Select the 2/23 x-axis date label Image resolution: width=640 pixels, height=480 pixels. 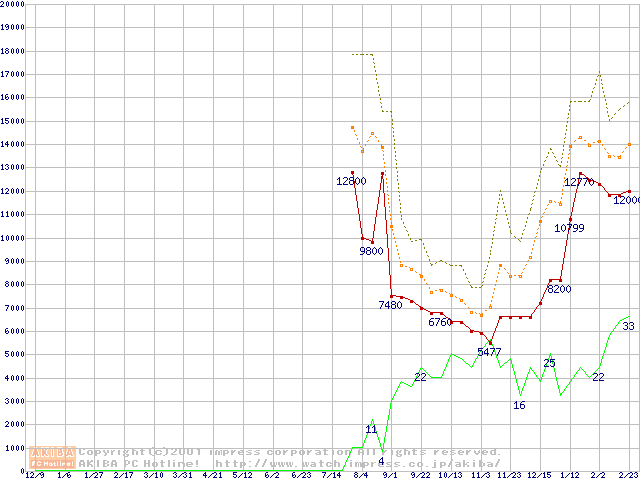tap(627, 475)
